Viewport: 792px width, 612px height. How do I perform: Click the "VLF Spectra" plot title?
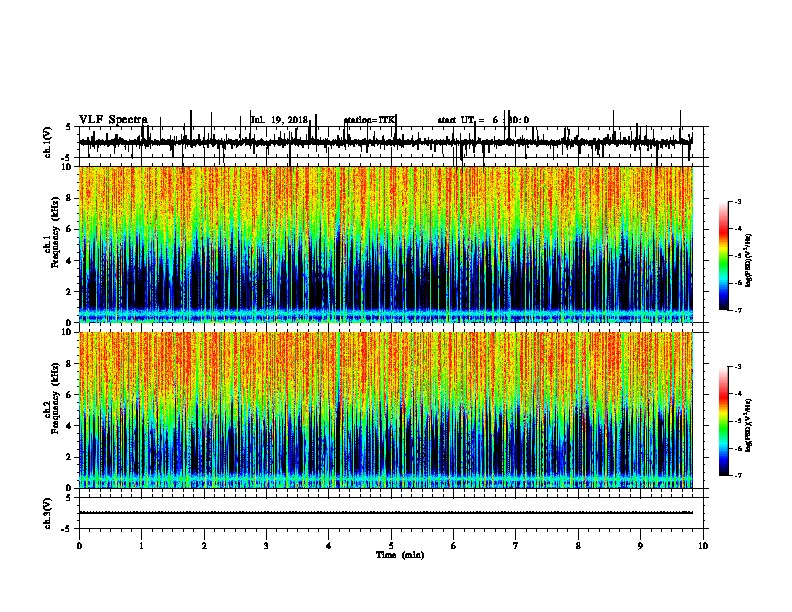click(x=113, y=120)
